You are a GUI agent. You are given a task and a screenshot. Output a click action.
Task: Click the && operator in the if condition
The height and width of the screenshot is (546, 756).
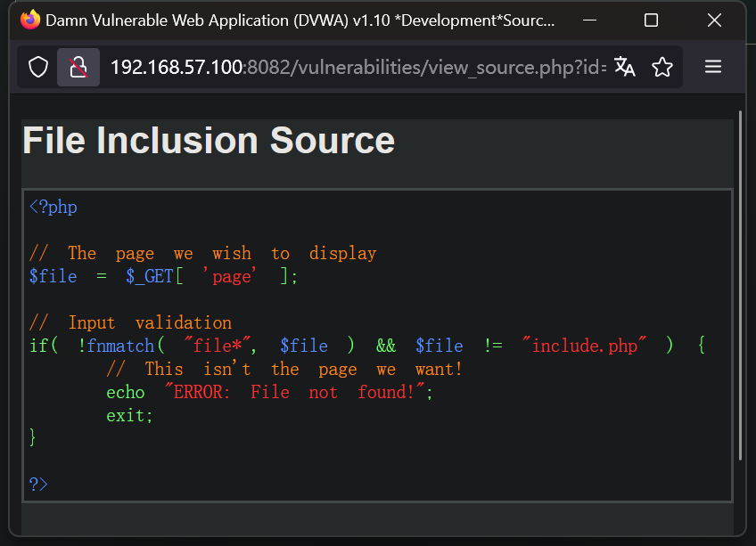coord(386,346)
